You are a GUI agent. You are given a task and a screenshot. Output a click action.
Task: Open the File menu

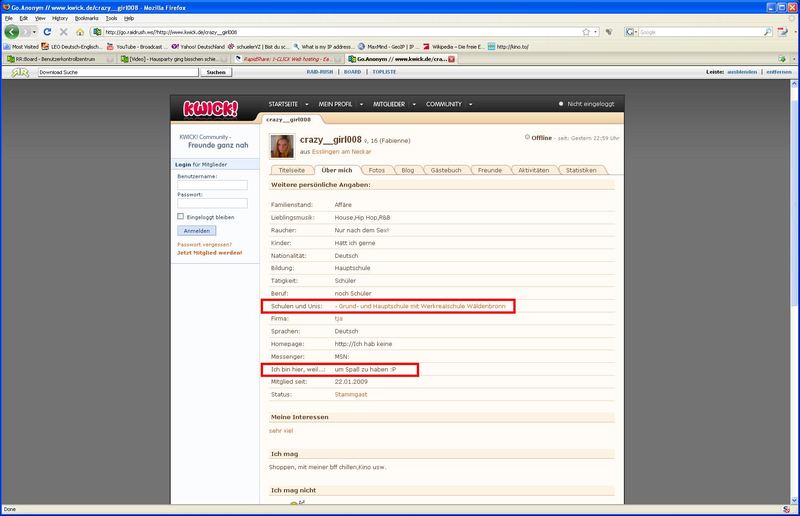tap(9, 18)
